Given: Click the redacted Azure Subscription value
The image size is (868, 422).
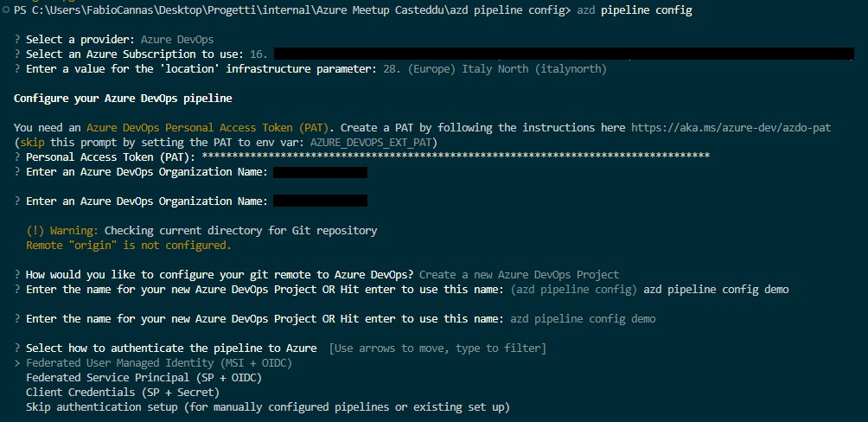Looking at the screenshot, I should [x=564, y=54].
